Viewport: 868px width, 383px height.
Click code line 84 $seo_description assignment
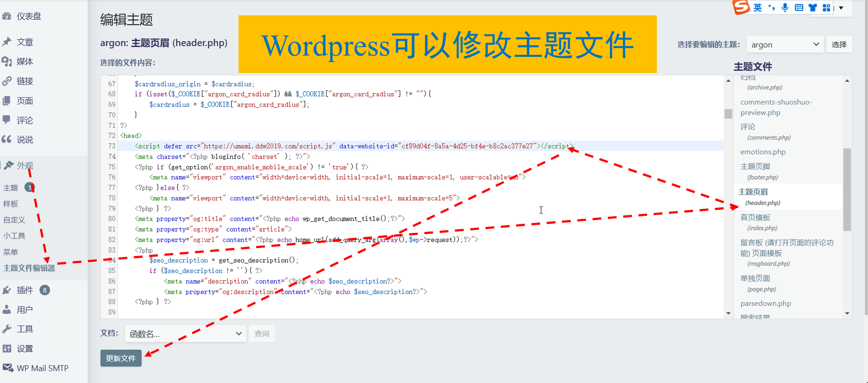224,260
